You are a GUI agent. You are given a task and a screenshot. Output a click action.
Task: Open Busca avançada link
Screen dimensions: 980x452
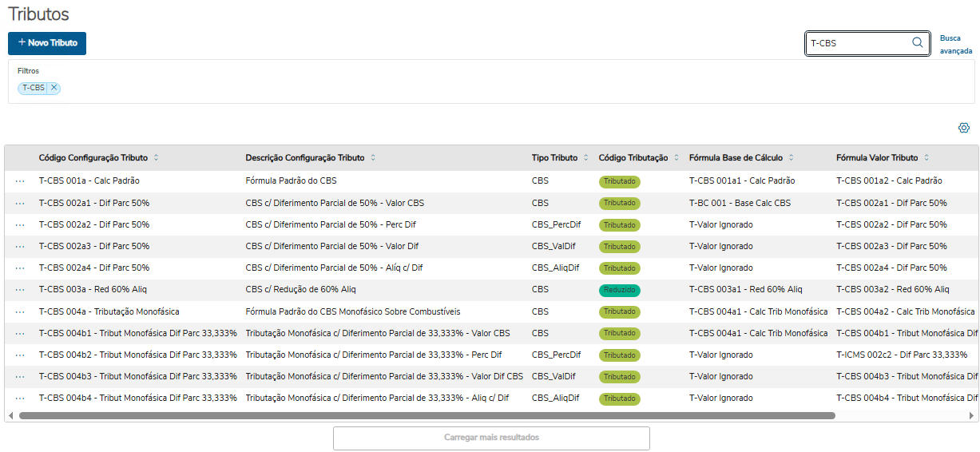pyautogui.click(x=956, y=44)
